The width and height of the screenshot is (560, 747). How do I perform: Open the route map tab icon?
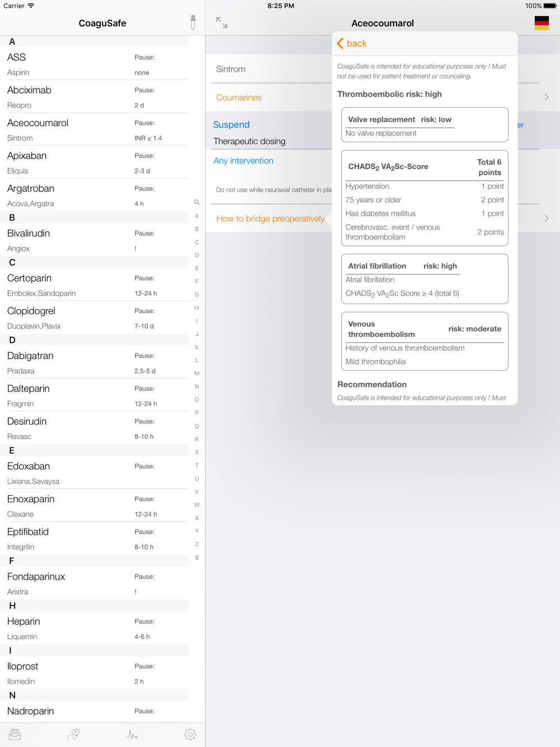(x=73, y=734)
